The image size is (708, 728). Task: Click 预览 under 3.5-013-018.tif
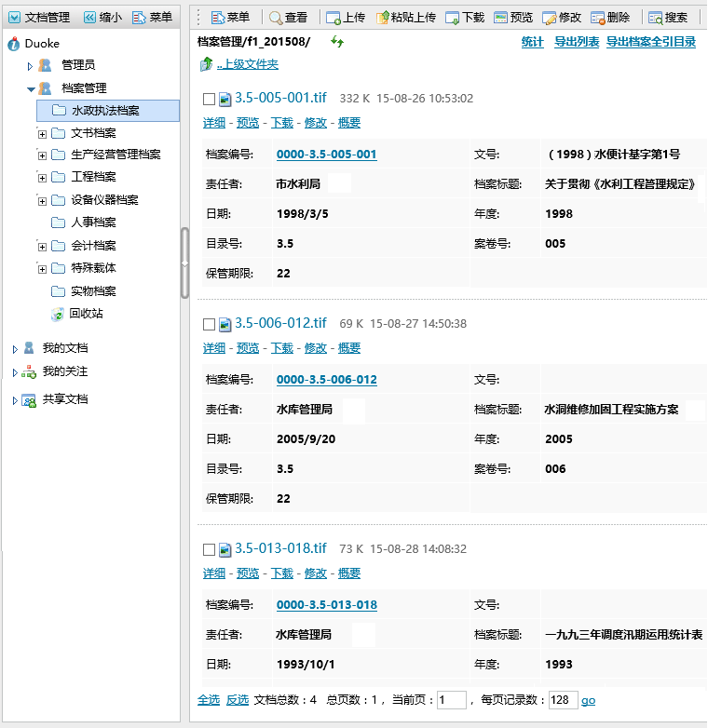pyautogui.click(x=248, y=573)
